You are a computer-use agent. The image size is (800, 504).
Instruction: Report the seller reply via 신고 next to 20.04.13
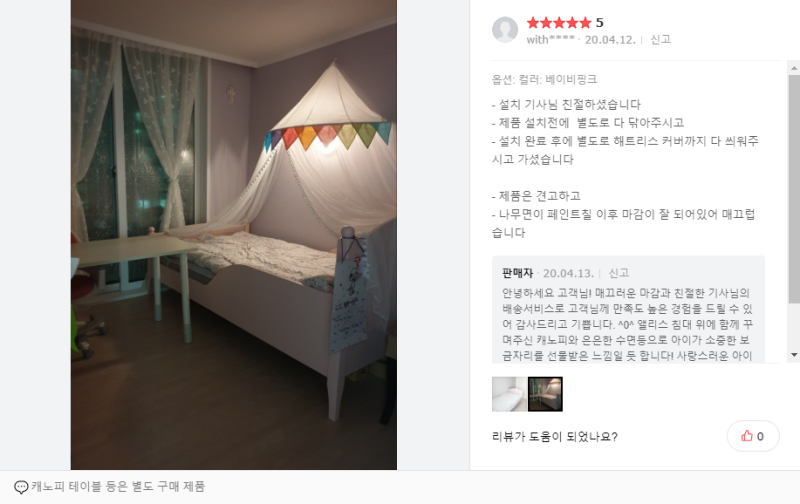[618, 273]
